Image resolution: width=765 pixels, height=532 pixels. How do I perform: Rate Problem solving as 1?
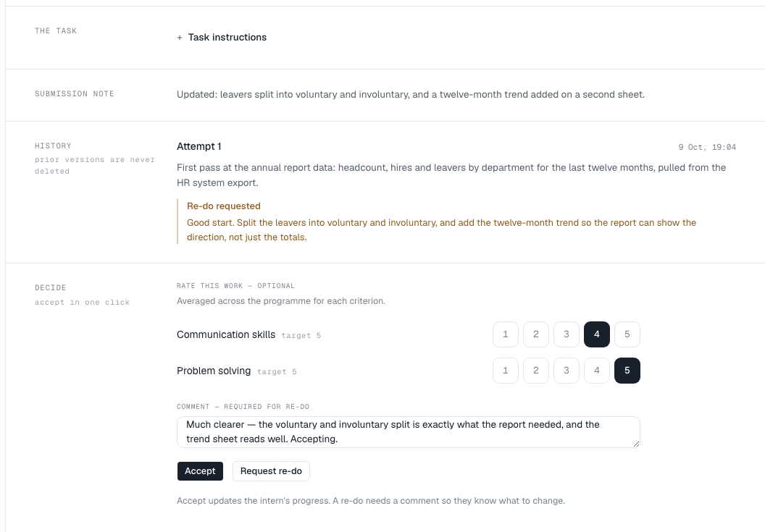click(x=506, y=371)
